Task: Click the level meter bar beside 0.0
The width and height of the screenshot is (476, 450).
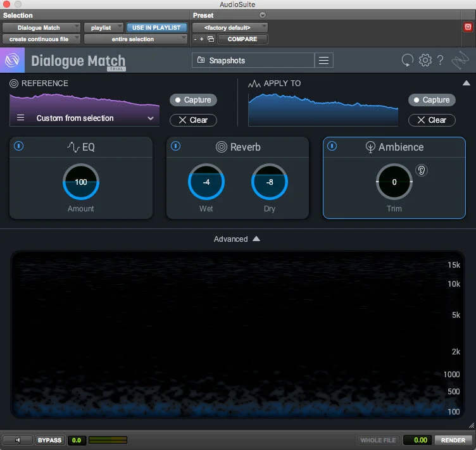Action: click(x=108, y=440)
